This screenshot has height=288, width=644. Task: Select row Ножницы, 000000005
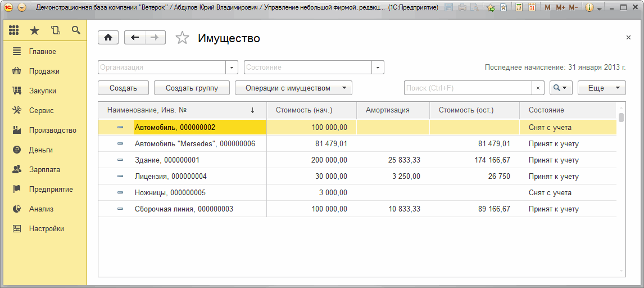coord(357,193)
